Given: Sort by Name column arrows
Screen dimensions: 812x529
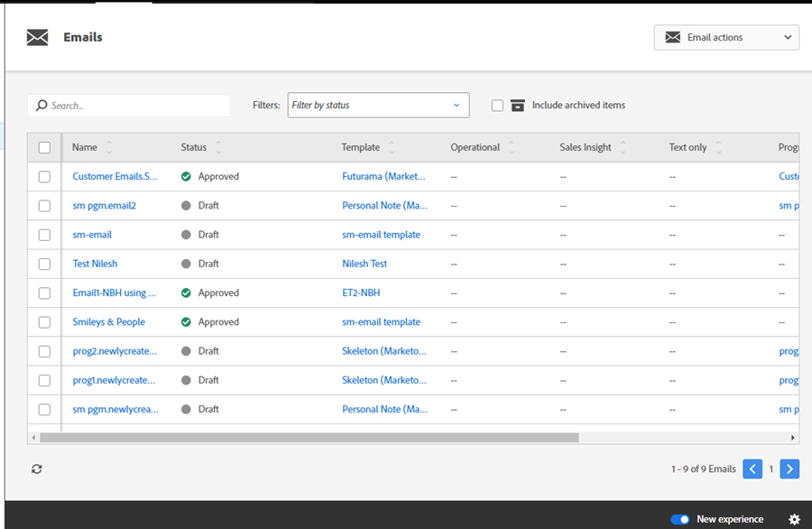Looking at the screenshot, I should click(x=109, y=147).
